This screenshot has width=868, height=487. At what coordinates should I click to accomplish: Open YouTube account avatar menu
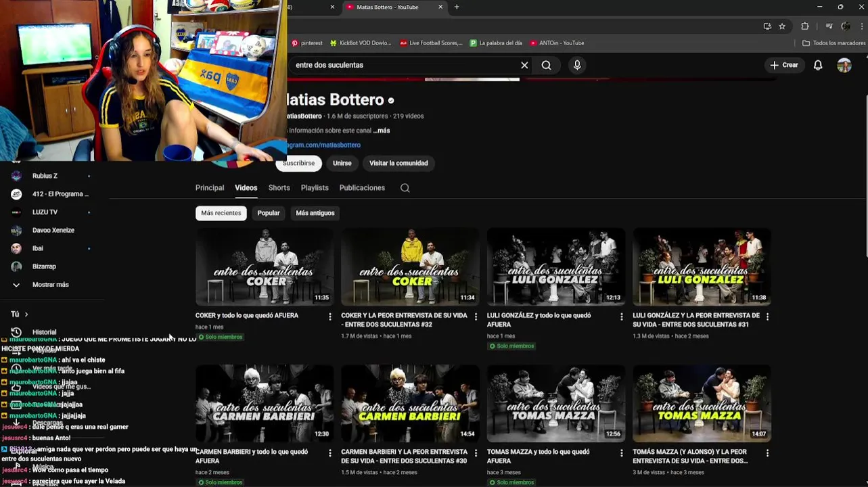pyautogui.click(x=844, y=65)
